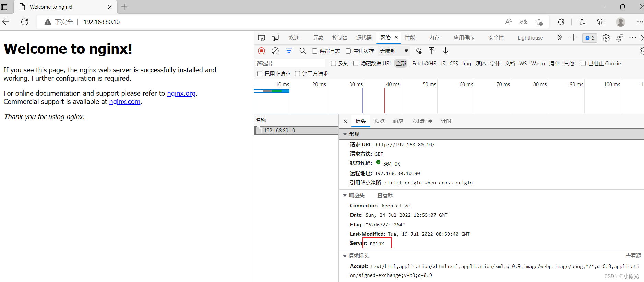Open the 预览 request tab
Image resolution: width=644 pixels, height=282 pixels.
click(379, 121)
